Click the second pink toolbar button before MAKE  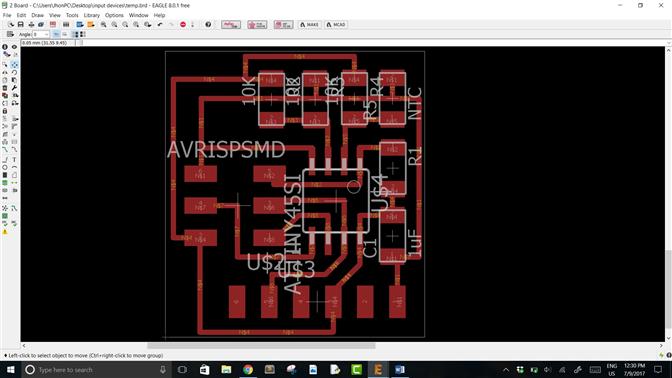(x=257, y=24)
